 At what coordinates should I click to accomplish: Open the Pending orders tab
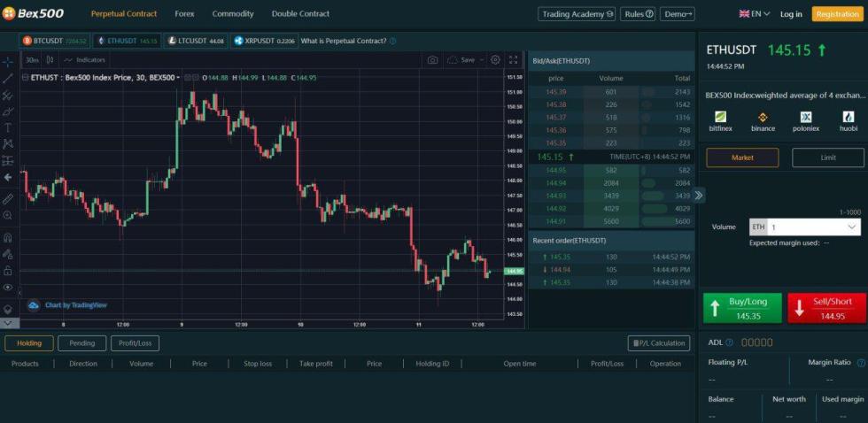tap(82, 343)
